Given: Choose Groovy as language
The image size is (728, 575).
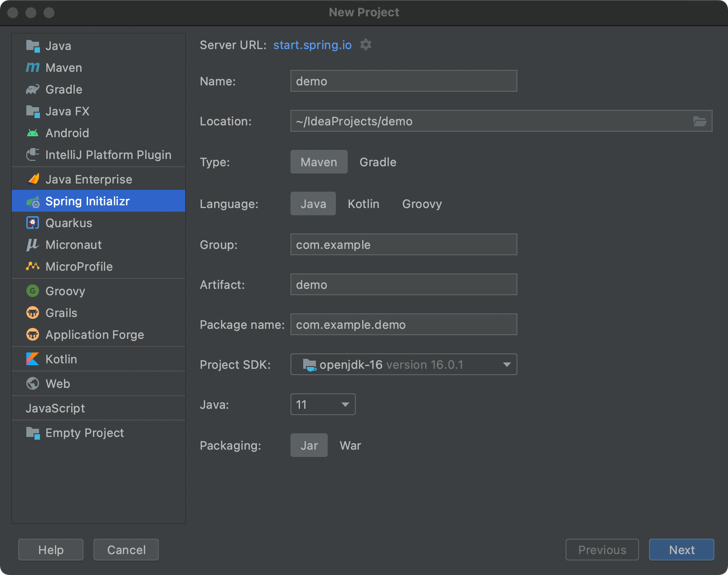Looking at the screenshot, I should pyautogui.click(x=422, y=204).
